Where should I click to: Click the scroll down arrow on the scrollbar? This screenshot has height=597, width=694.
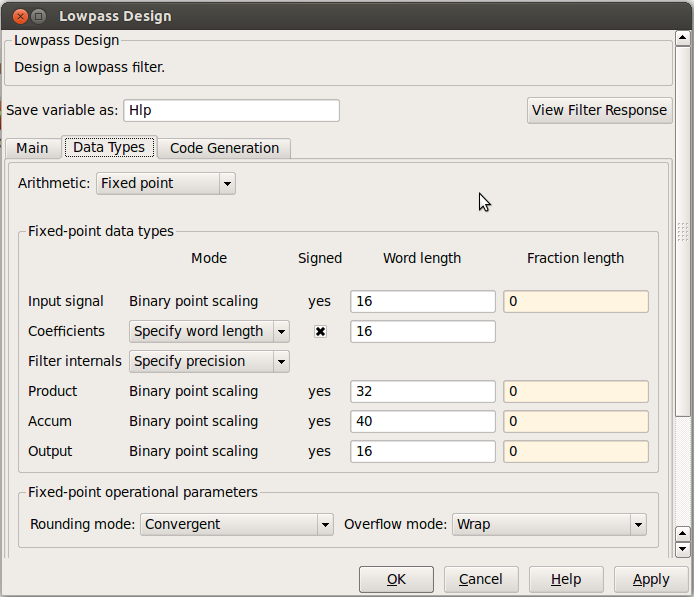click(x=683, y=549)
